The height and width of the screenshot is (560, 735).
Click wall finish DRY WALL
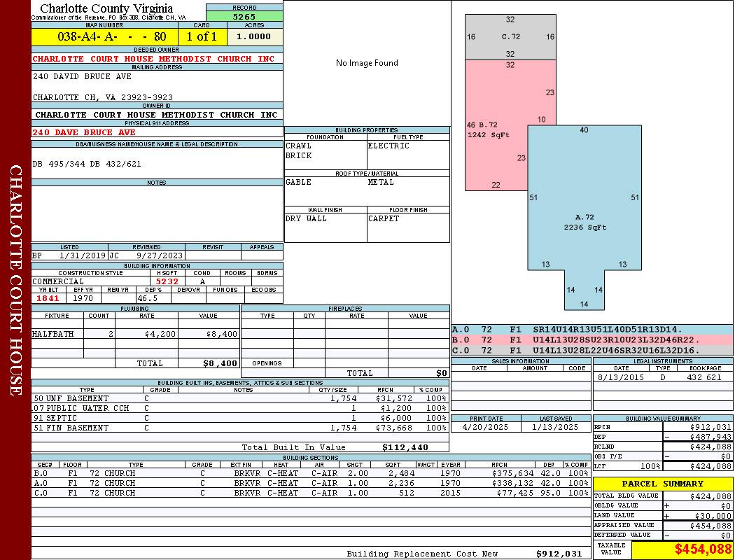306,218
